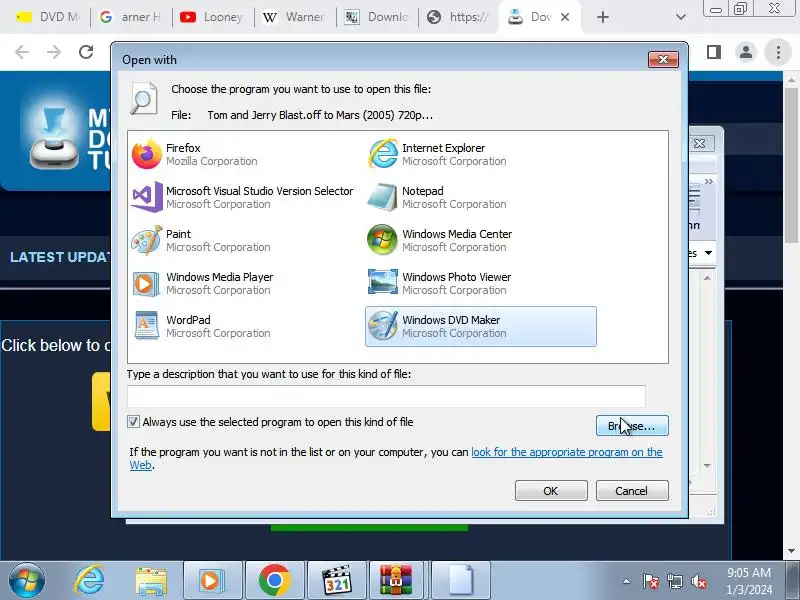
Task: Select the Firefox program icon
Action: tap(147, 154)
